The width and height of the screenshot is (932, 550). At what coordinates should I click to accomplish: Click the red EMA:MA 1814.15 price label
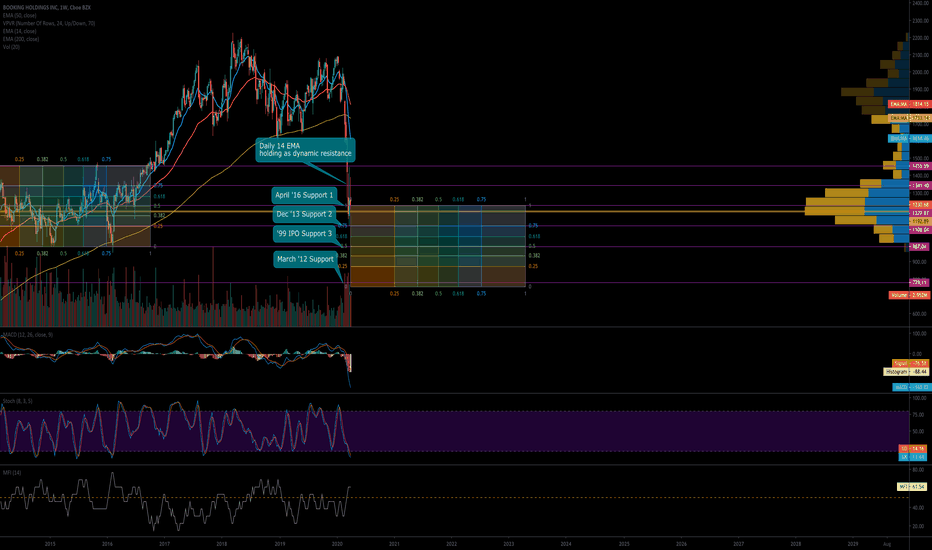click(x=909, y=104)
